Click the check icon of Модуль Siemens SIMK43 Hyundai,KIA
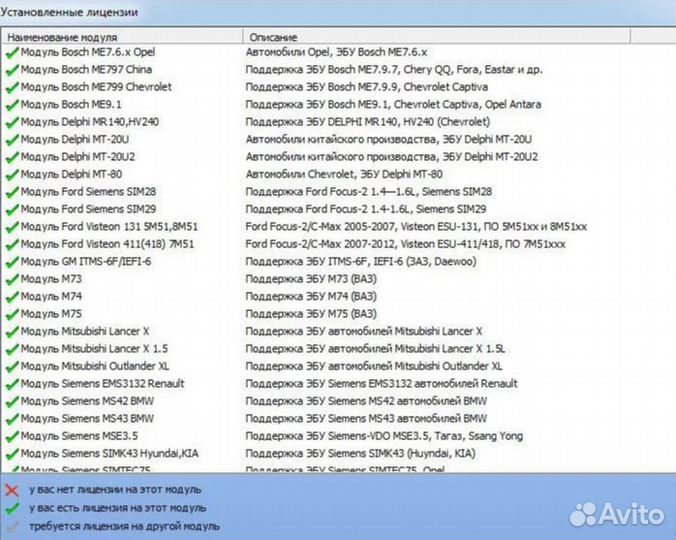Viewport: 676px width, 540px height. coord(12,454)
